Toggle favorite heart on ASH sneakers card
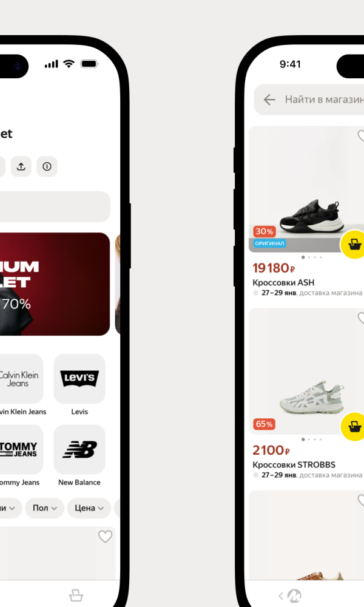Screen dimensions: 364x607 click(362, 136)
